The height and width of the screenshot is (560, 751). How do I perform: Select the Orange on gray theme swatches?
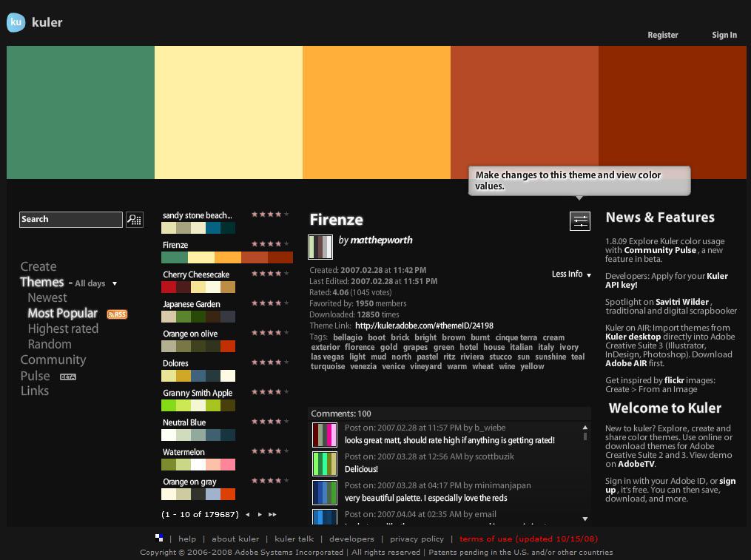pyautogui.click(x=198, y=494)
